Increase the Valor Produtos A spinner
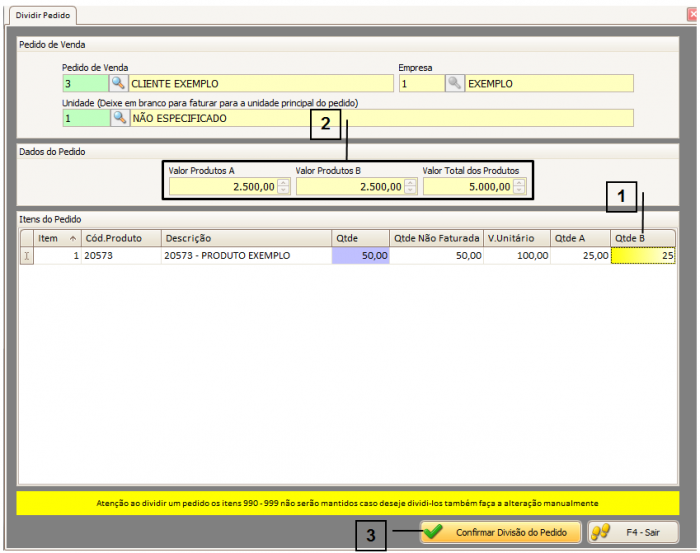The image size is (700, 553). (x=284, y=181)
